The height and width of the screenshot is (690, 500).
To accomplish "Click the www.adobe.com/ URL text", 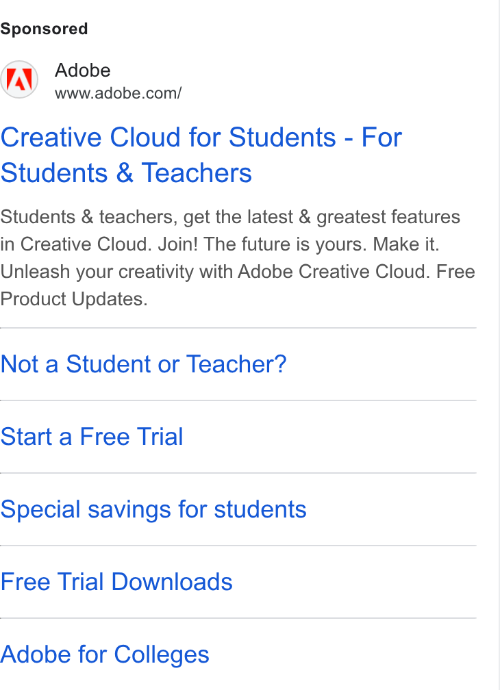I will click(x=118, y=93).
